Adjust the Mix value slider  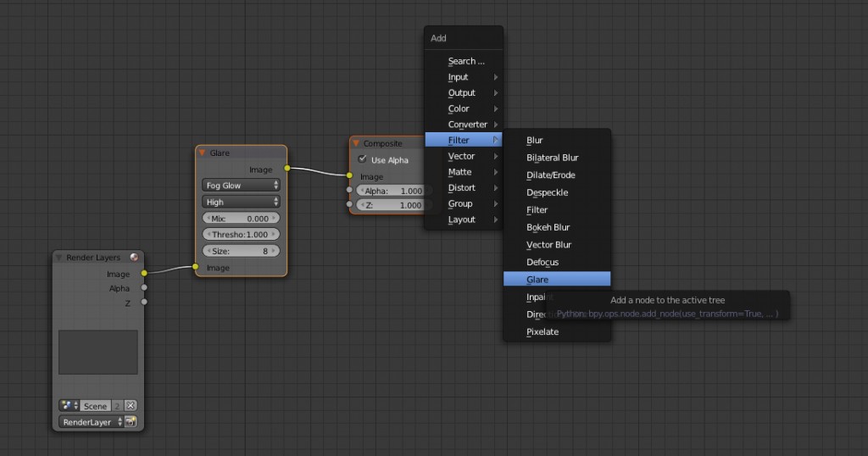tap(242, 219)
